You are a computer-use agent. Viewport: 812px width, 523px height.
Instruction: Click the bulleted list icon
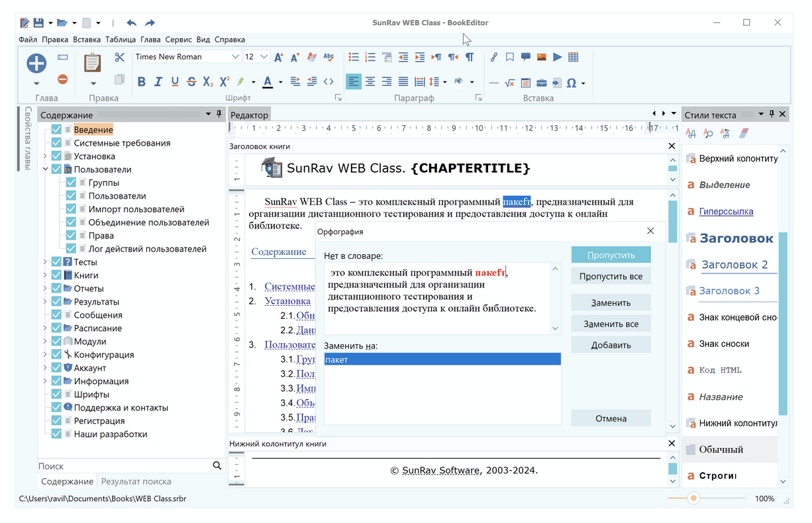pyautogui.click(x=354, y=57)
